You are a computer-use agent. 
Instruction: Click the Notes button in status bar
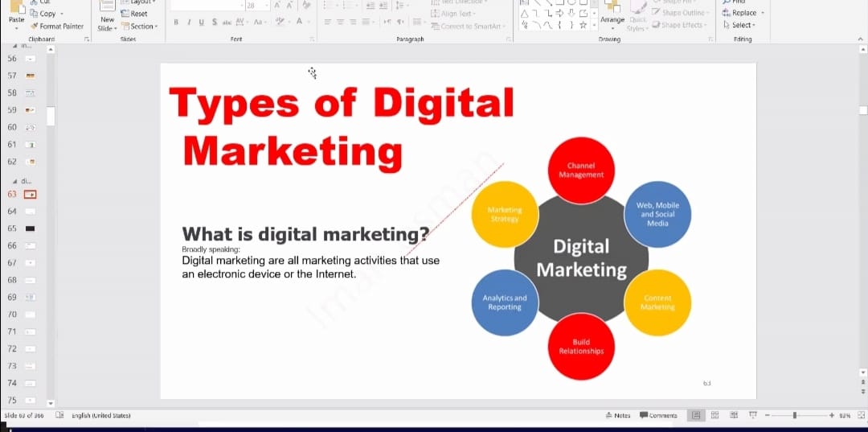click(x=618, y=415)
